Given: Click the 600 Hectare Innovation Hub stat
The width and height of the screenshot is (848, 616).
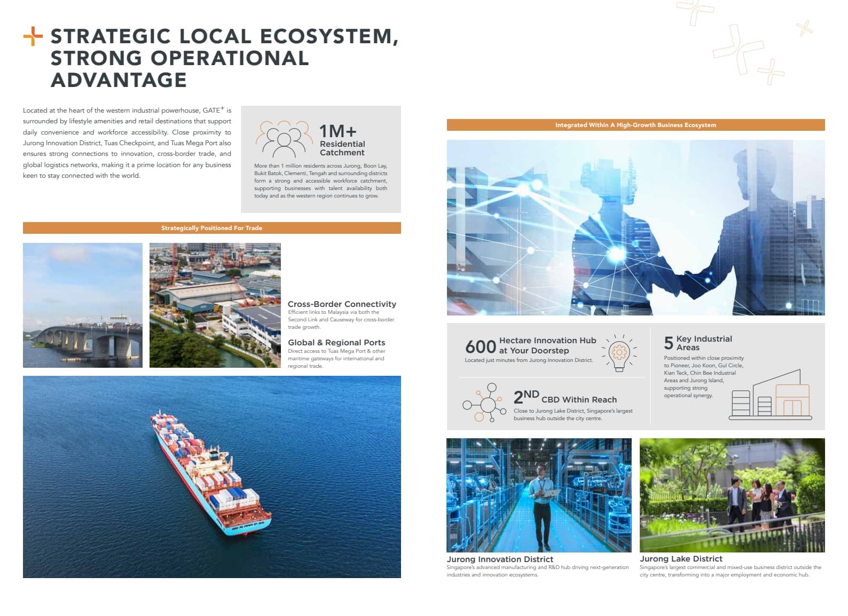Looking at the screenshot, I should pos(530,346).
